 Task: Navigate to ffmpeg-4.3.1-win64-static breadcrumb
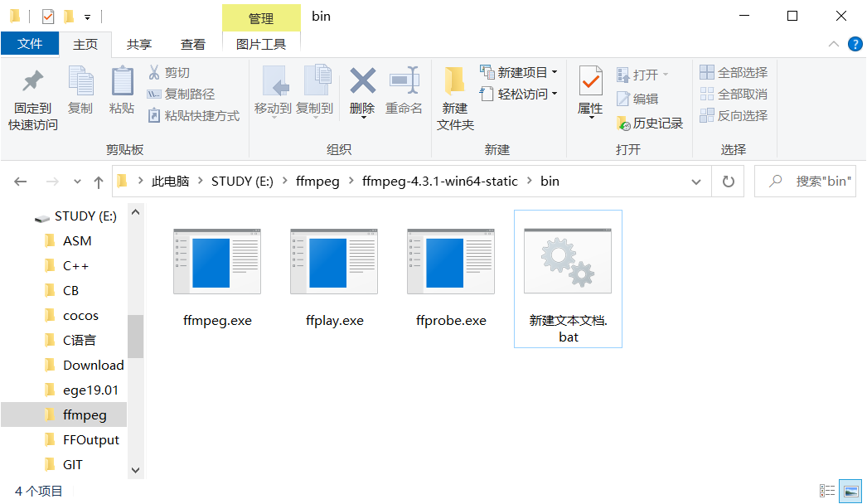coord(440,181)
